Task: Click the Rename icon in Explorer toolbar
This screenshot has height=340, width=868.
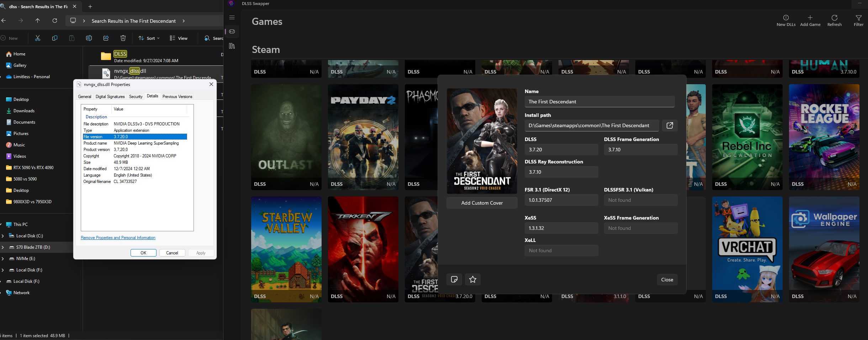Action: 89,38
